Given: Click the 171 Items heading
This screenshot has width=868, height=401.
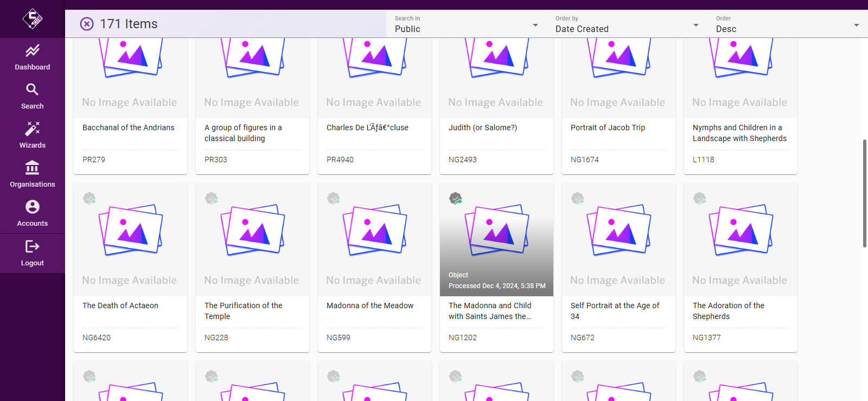Looking at the screenshot, I should tap(129, 24).
